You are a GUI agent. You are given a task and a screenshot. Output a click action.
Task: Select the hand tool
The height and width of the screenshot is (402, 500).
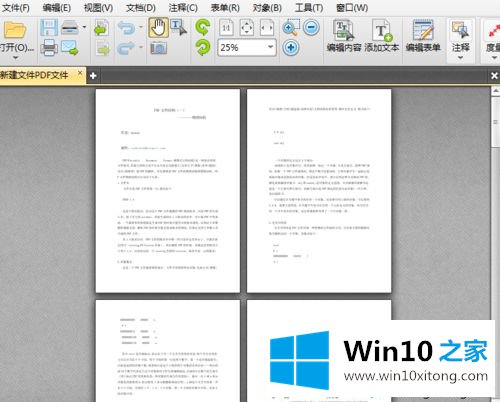tap(158, 28)
